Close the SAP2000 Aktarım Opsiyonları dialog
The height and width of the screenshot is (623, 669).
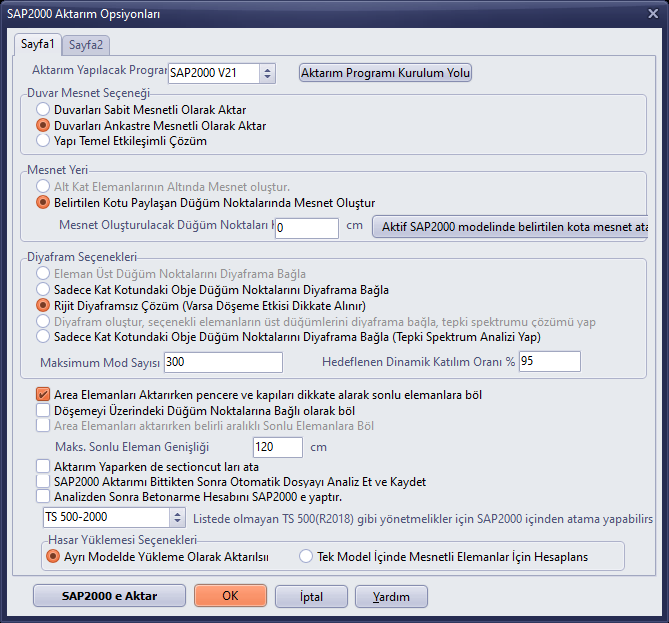[x=653, y=14]
